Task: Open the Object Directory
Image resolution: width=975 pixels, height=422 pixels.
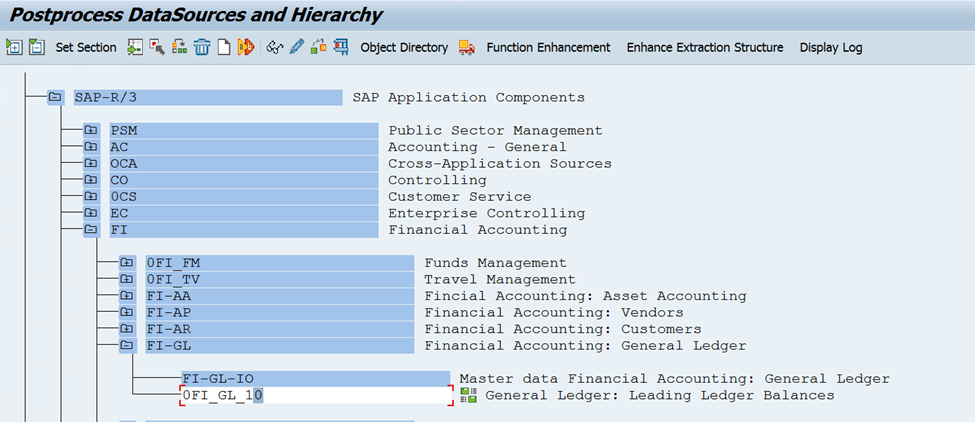Action: [404, 47]
